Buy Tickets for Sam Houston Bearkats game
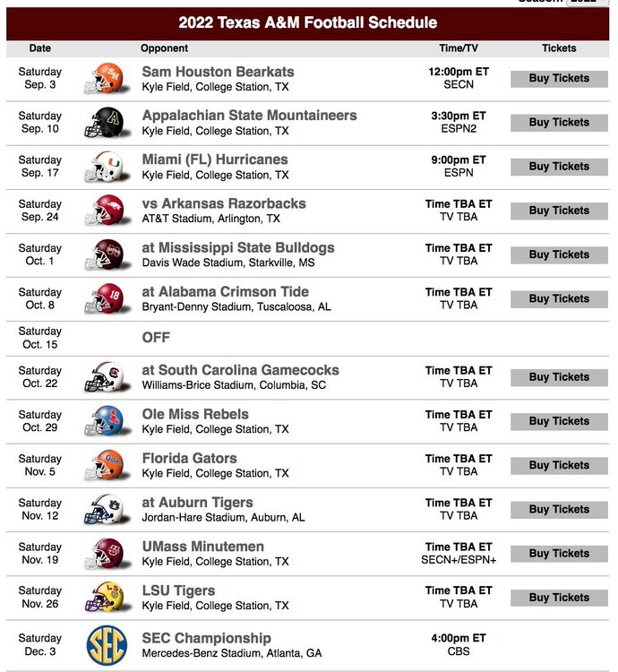 [559, 79]
